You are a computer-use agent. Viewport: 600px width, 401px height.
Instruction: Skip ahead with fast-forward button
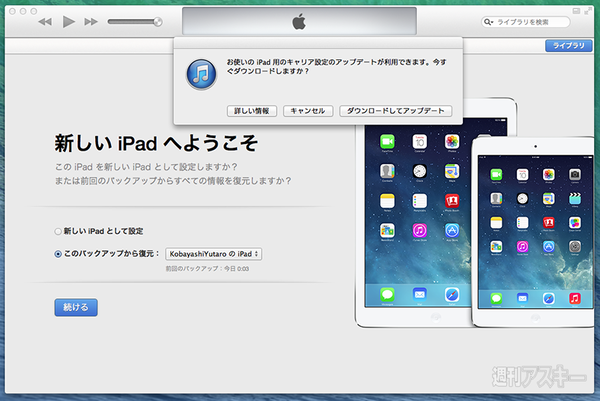(x=91, y=22)
